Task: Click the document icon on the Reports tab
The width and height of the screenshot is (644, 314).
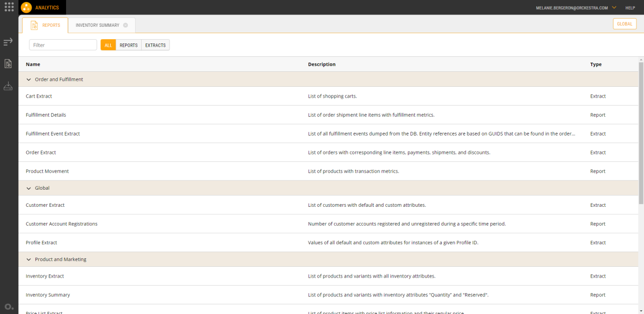Action: (x=34, y=25)
